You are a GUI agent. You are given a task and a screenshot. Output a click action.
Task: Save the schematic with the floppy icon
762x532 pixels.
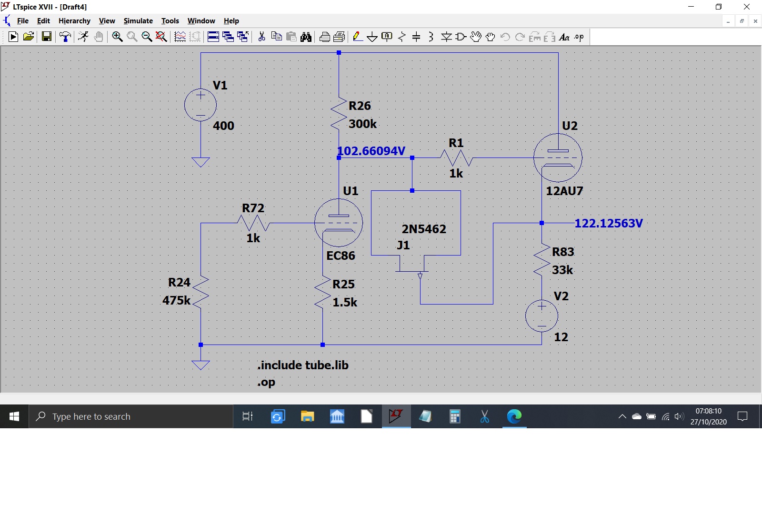point(46,37)
